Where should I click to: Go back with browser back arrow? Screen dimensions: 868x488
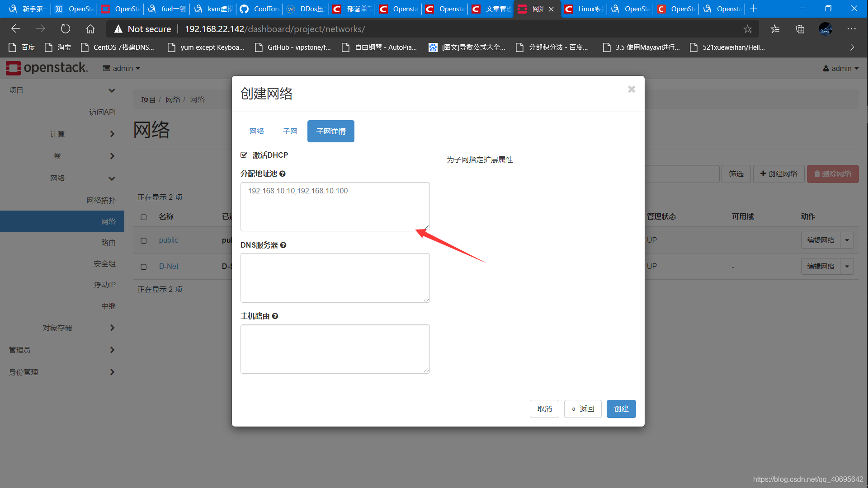coord(16,29)
